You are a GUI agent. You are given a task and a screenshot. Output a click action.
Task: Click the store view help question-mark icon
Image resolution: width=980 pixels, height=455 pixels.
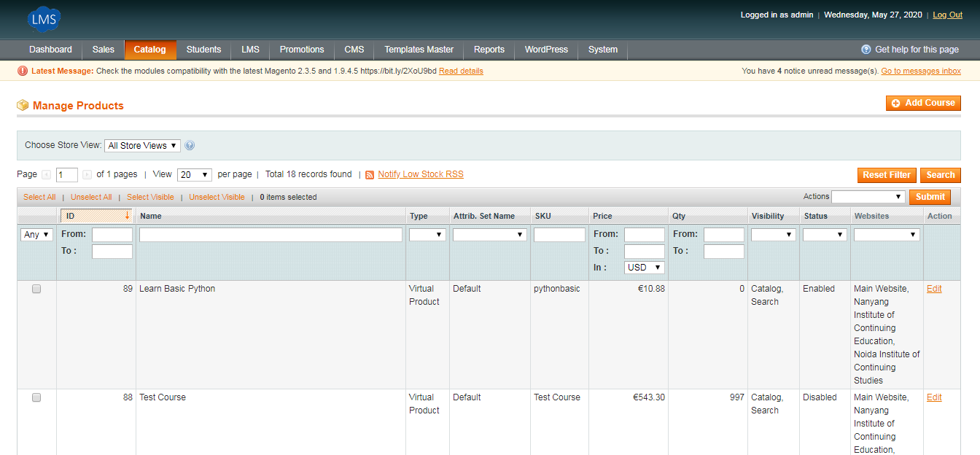pyautogui.click(x=190, y=146)
